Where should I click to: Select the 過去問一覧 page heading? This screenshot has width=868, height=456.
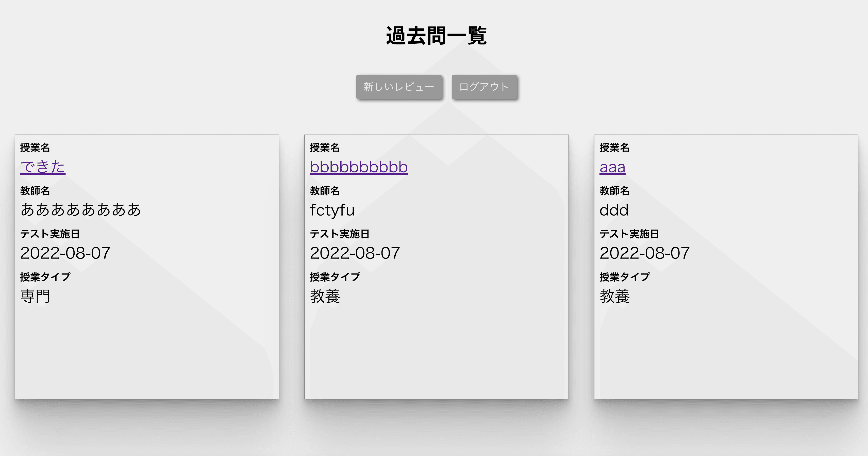pyautogui.click(x=436, y=35)
